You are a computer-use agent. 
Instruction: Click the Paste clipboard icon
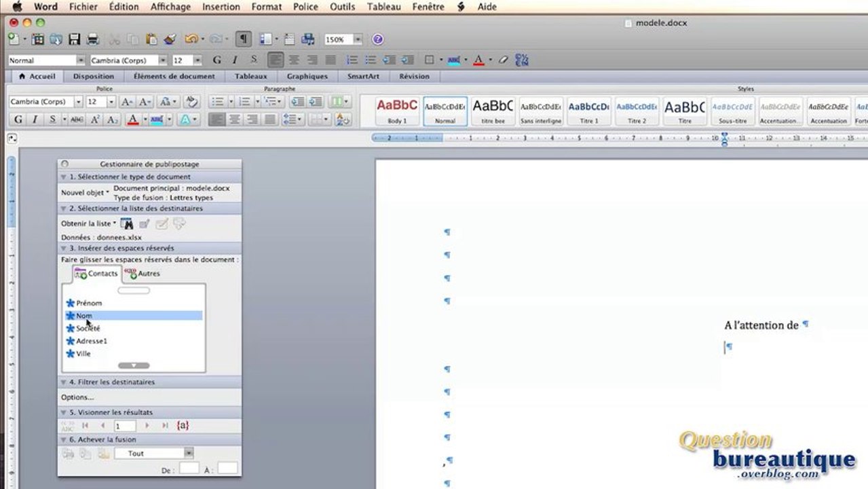(x=152, y=39)
